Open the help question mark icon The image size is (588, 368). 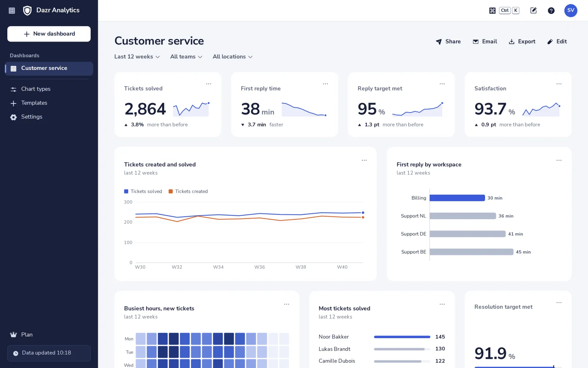[x=551, y=11]
